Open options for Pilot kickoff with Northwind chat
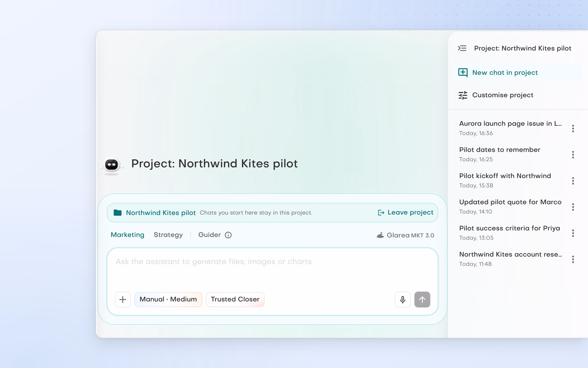 (573, 181)
